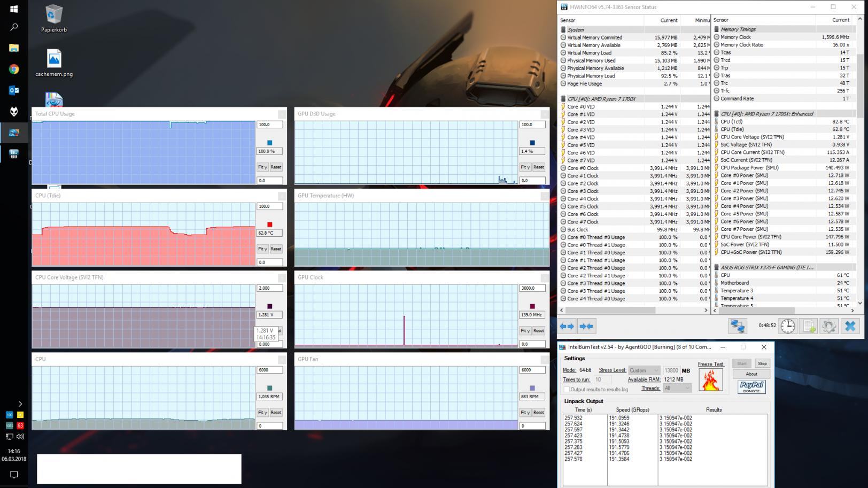
Task: Click the blue X close-sensors icon in HWiNFO toolbar
Action: (x=850, y=326)
